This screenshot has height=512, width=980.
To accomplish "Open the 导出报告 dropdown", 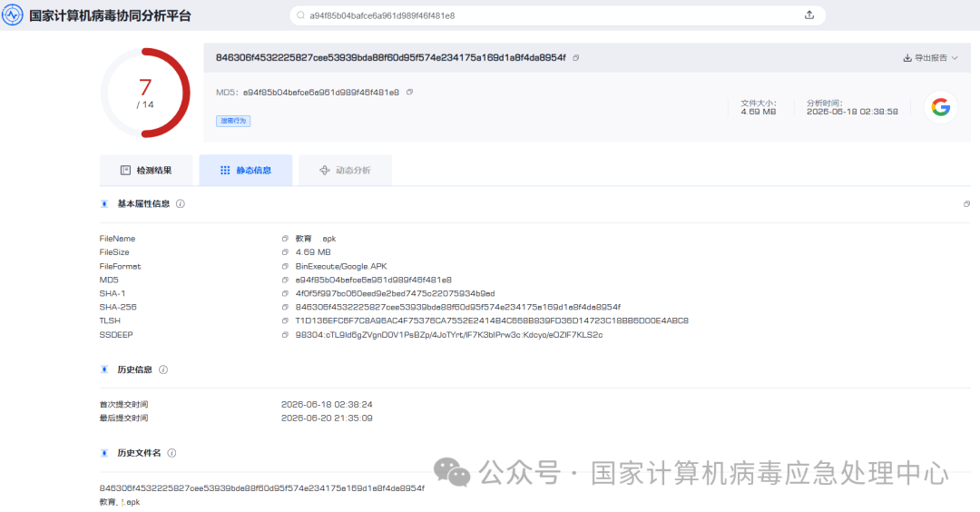I will coord(930,57).
